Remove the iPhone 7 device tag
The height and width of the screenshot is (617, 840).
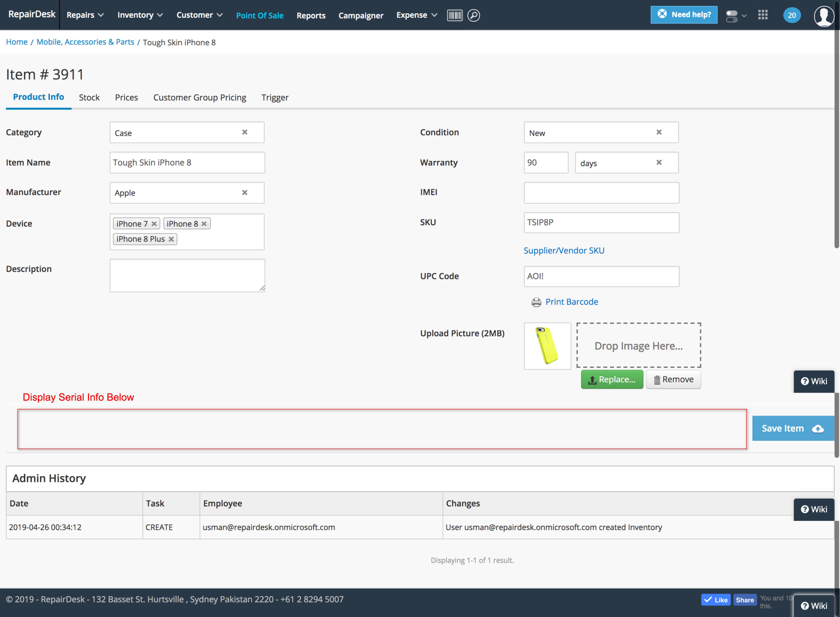click(x=154, y=224)
